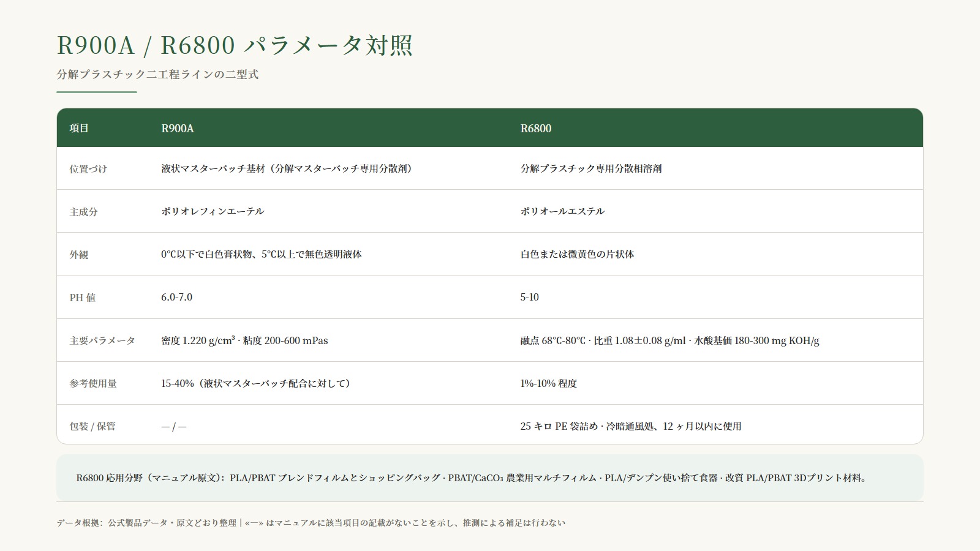The image size is (980, 551).
Task: Click the cell 'ポリオールエステル'
Action: (562, 211)
